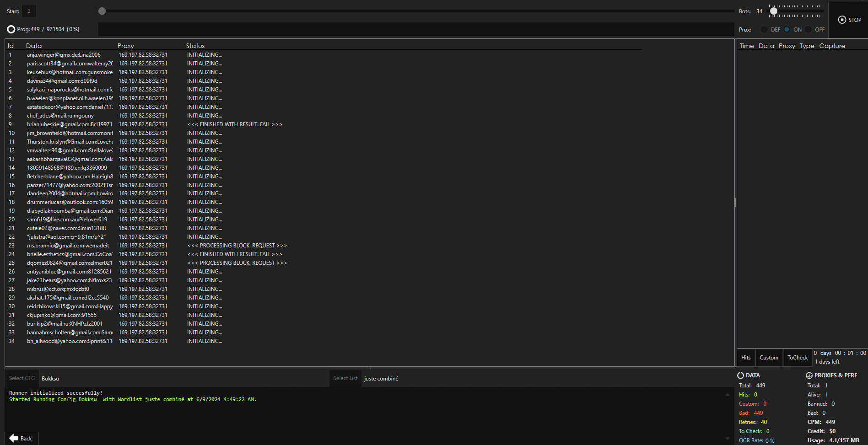
Task: Click the circular progress icon beside Prog
Action: click(11, 29)
